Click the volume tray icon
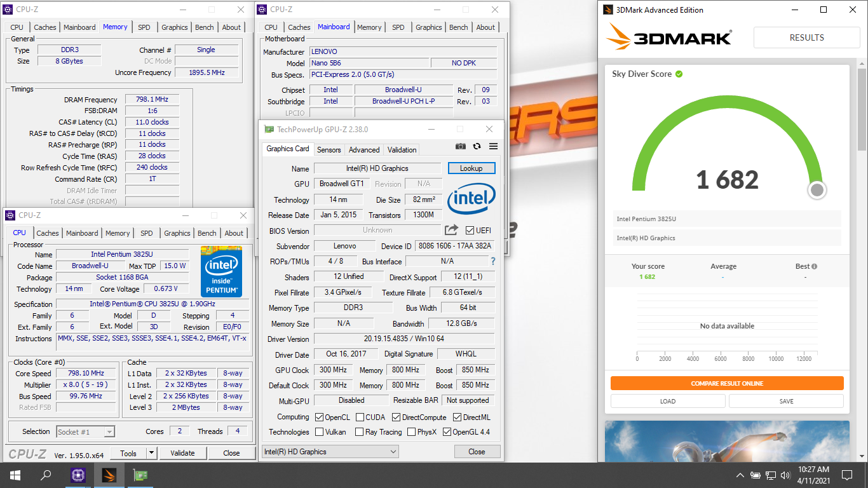 click(786, 475)
